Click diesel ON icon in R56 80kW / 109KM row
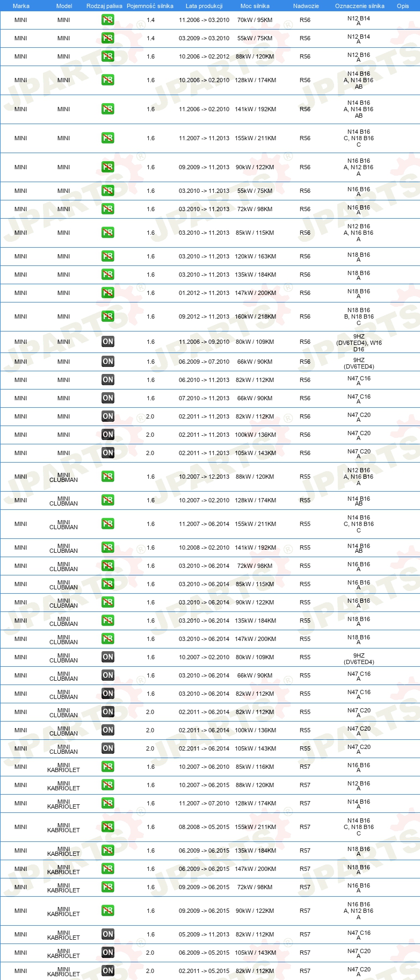Image resolution: width=420 pixels, height=980 pixels. coord(108,342)
